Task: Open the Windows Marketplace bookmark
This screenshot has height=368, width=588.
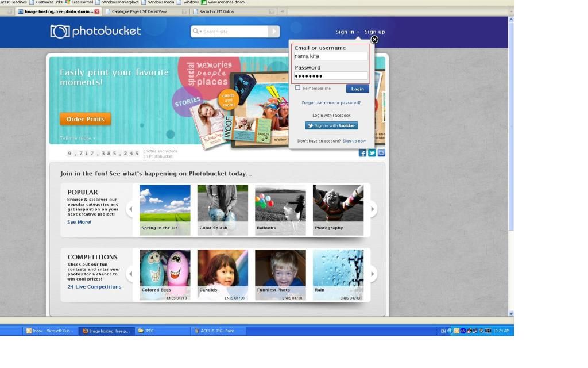Action: click(117, 2)
